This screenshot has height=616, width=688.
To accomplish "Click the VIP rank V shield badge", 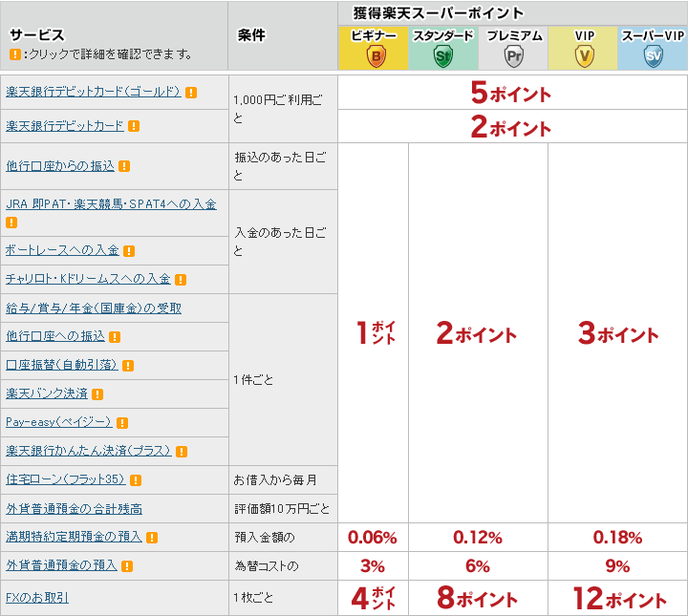I will [x=584, y=56].
